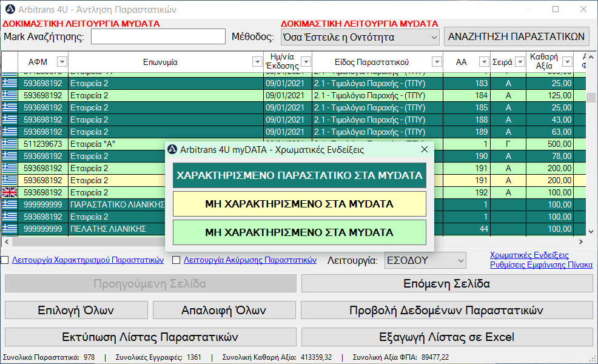The image size is (598, 364).
Task: Click the ΠΕΛΑΤΗΣ ΛΙΑΝΙΚΗΣ name cell
Action: (x=117, y=229)
